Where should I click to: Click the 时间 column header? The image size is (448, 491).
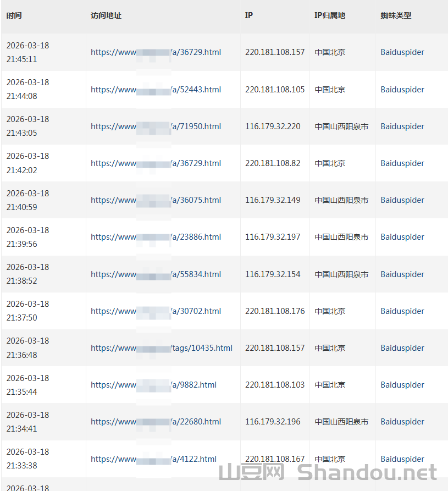[14, 15]
